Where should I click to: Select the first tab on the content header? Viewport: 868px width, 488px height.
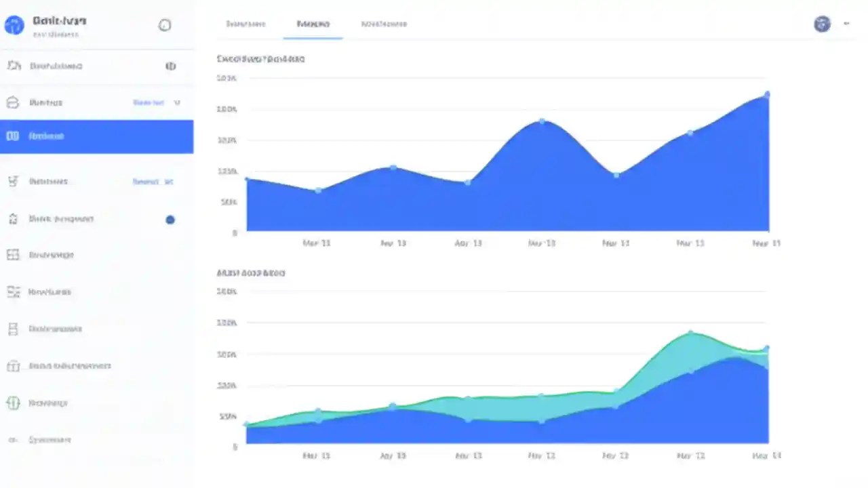pos(246,24)
